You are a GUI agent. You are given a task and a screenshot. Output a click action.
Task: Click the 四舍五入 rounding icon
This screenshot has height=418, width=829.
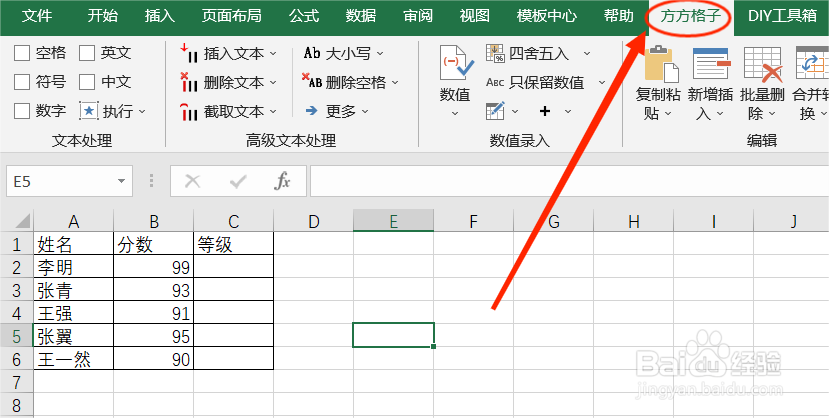(x=495, y=53)
